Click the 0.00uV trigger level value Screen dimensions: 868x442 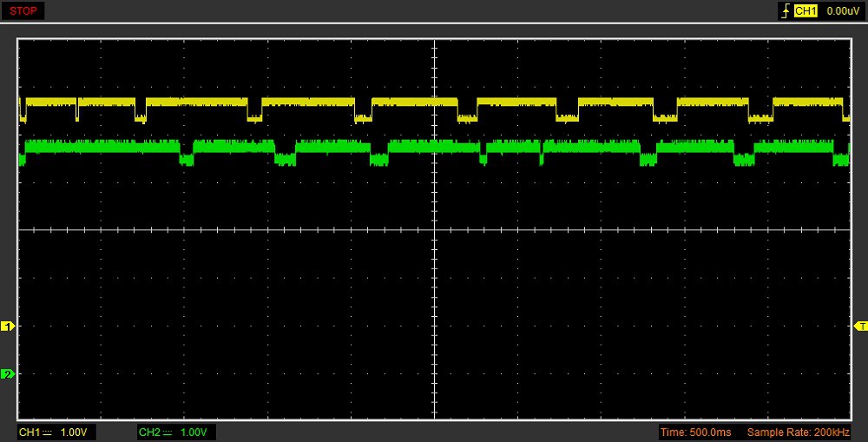tap(842, 11)
